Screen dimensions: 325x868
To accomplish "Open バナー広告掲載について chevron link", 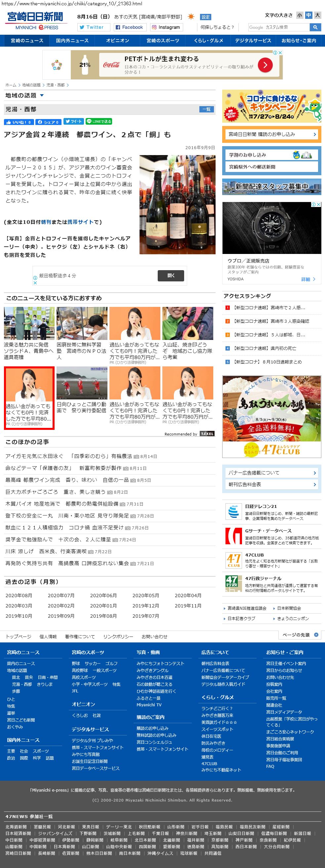I will click(314, 473).
